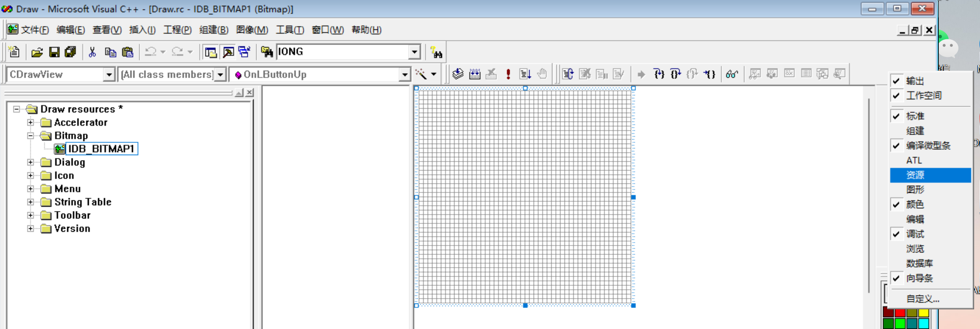Click the Run to Cursor braces icon
Image resolution: width=980 pixels, height=329 pixels.
coord(709,74)
